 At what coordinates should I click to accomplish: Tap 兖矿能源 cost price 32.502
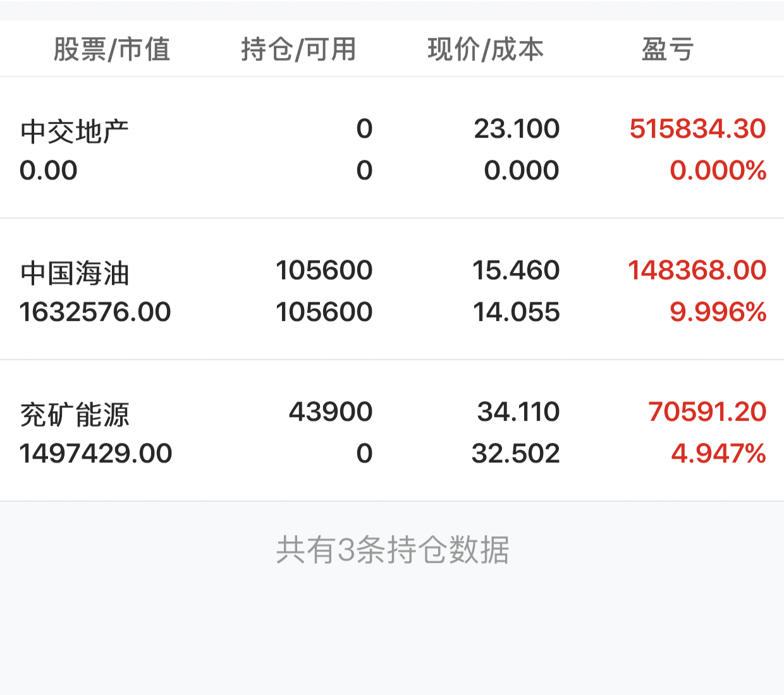pos(516,454)
